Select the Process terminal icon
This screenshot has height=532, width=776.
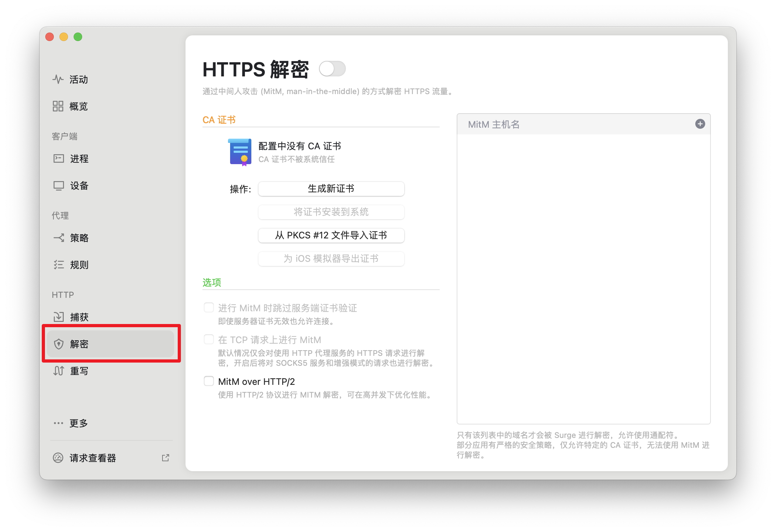[x=58, y=158]
